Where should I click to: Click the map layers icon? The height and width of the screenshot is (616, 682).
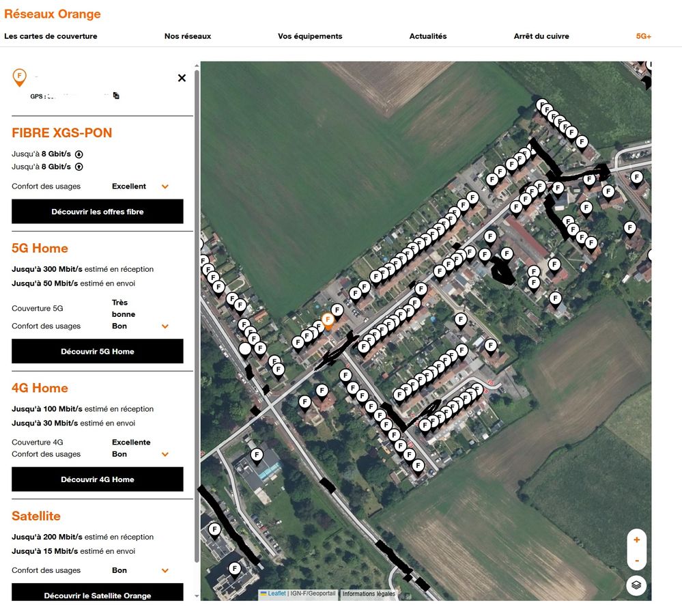point(636,585)
